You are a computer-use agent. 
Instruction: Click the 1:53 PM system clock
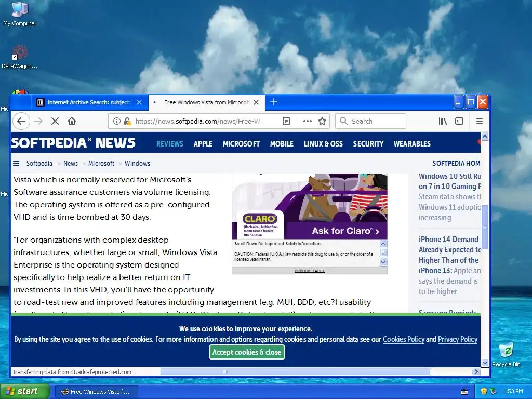tap(513, 392)
